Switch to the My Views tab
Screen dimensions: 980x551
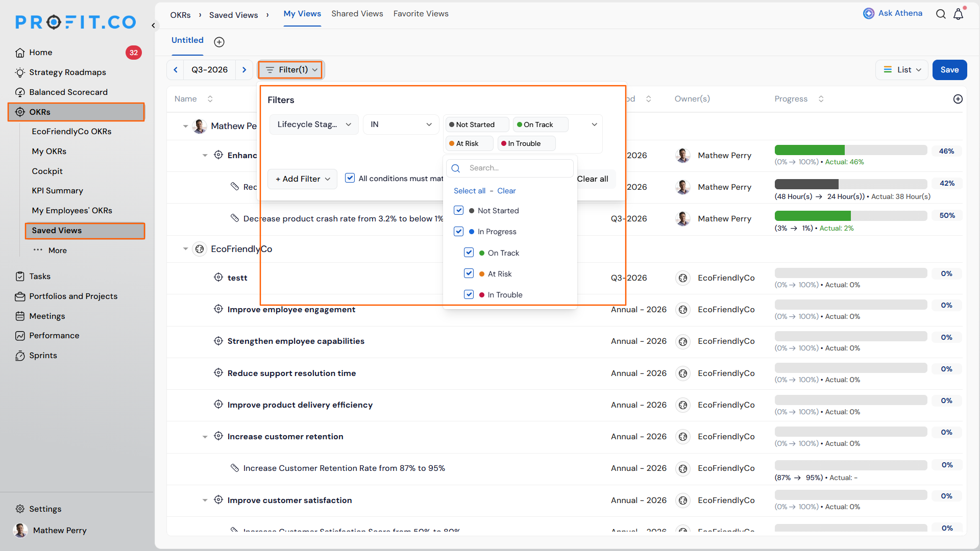[x=302, y=14]
